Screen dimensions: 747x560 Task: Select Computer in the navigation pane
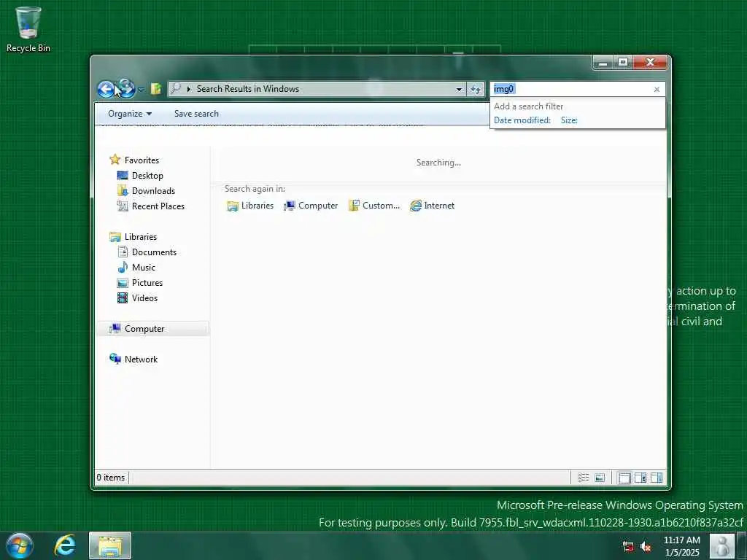pyautogui.click(x=144, y=329)
